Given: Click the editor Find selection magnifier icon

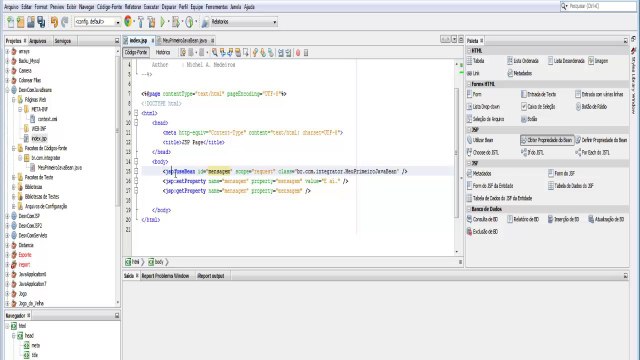Looking at the screenshot, I should coord(214,52).
